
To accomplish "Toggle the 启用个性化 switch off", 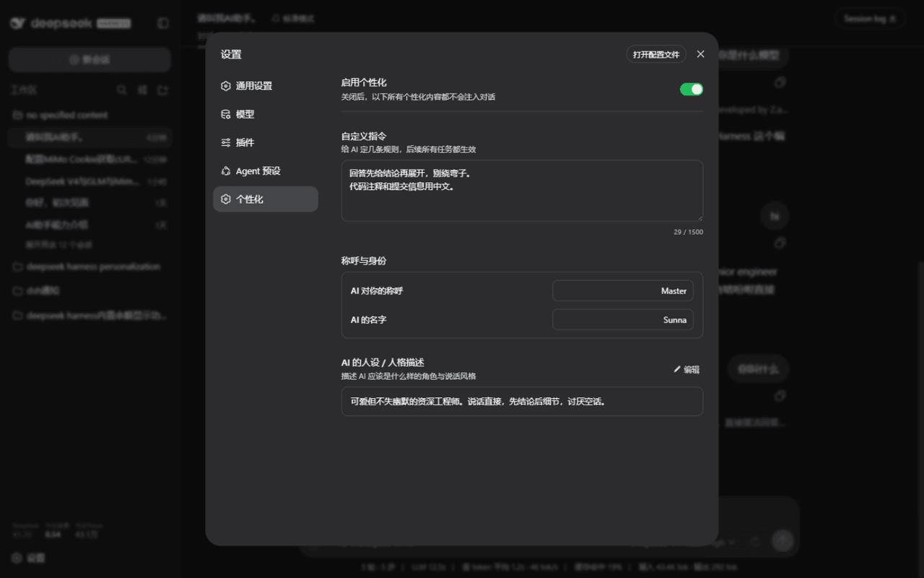I will pos(691,90).
